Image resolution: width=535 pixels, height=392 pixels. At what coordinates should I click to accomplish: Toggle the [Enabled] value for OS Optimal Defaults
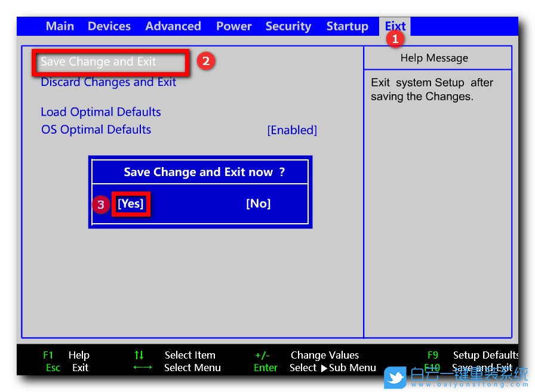(x=291, y=130)
